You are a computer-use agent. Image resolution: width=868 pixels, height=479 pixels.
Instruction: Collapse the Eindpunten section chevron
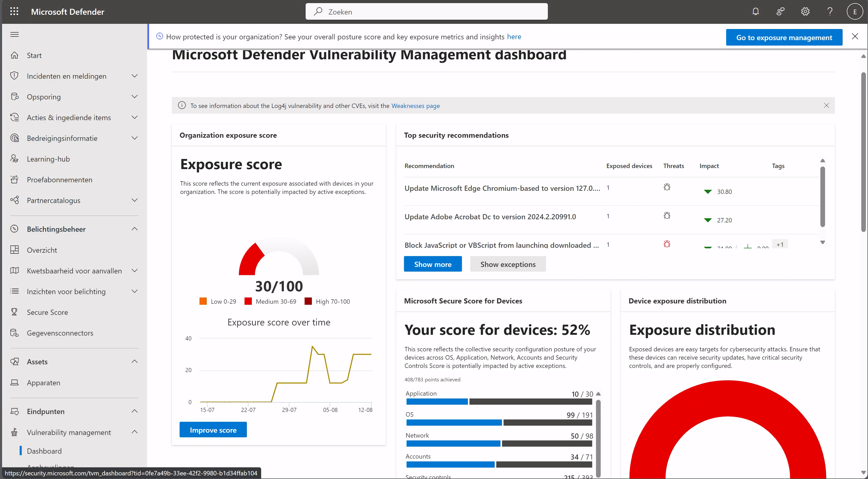tap(135, 411)
